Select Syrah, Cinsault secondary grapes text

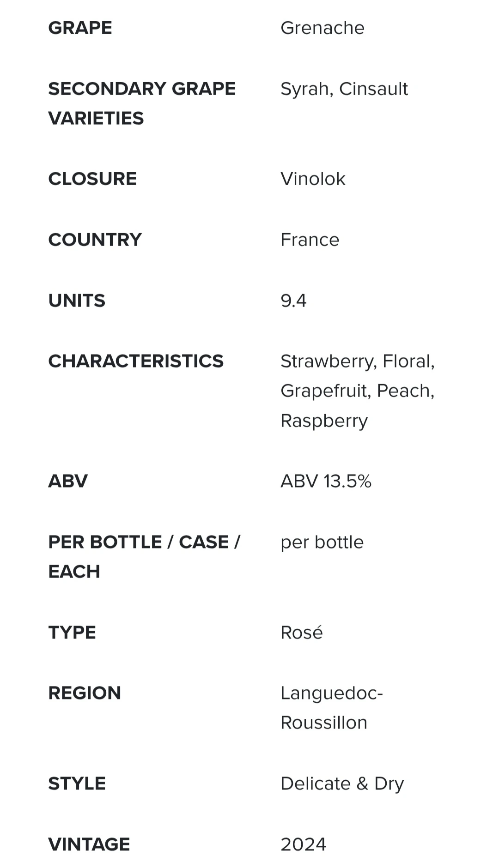(344, 89)
